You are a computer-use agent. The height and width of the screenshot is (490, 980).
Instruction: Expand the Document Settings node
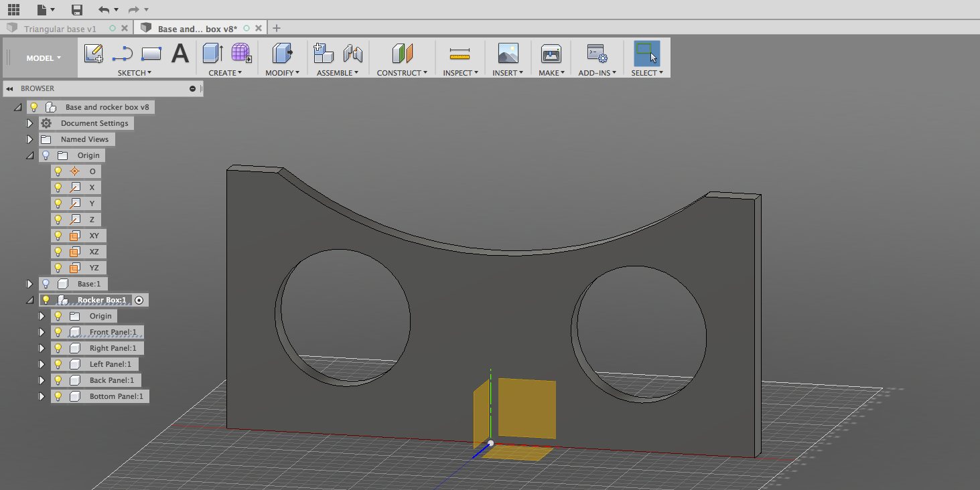pos(29,123)
